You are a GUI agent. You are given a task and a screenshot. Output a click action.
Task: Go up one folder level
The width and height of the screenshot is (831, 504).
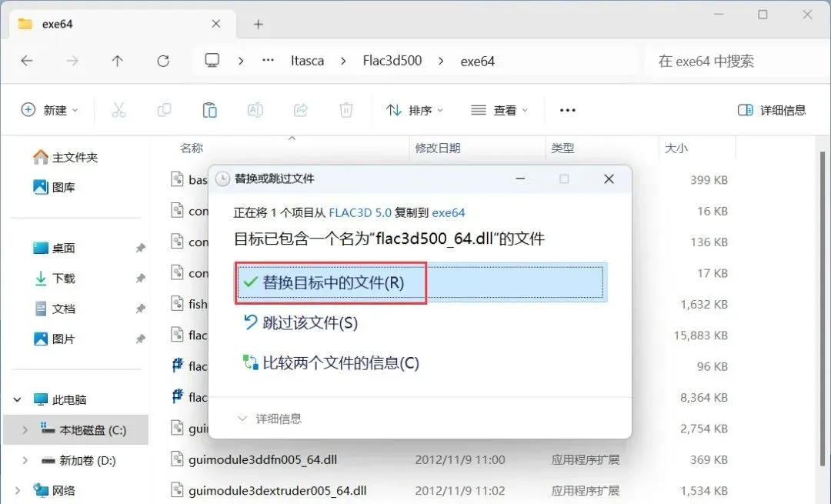[117, 61]
